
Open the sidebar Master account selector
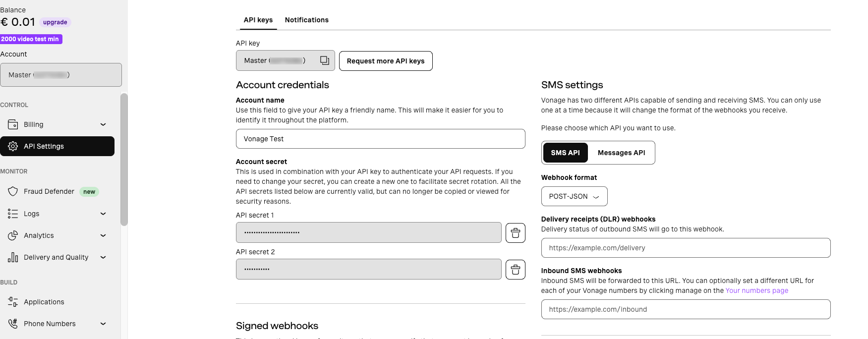tap(61, 75)
